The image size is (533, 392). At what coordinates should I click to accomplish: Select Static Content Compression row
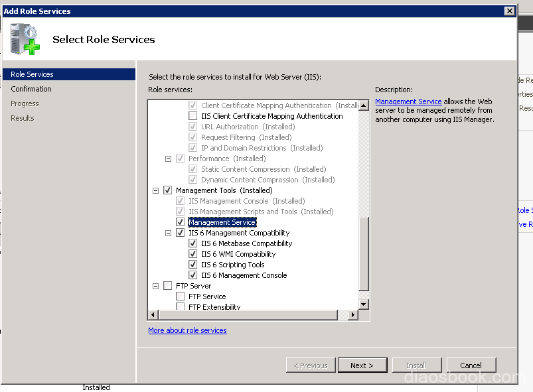click(264, 169)
